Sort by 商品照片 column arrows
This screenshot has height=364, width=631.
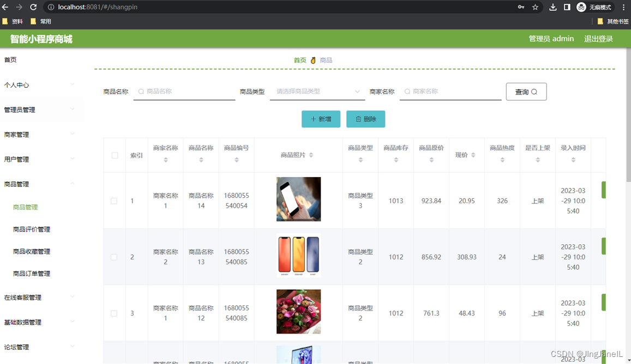tap(311, 155)
